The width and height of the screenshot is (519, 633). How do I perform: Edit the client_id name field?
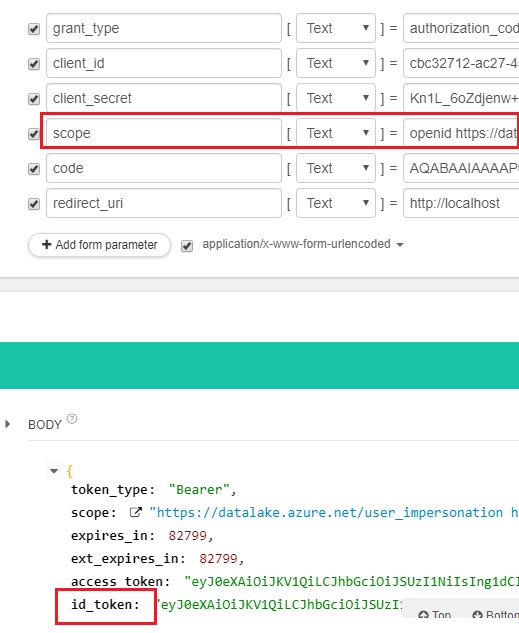click(x=164, y=63)
